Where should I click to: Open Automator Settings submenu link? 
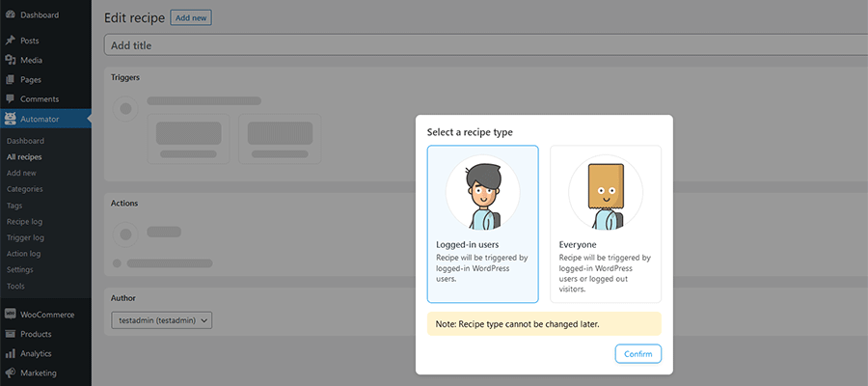20,269
